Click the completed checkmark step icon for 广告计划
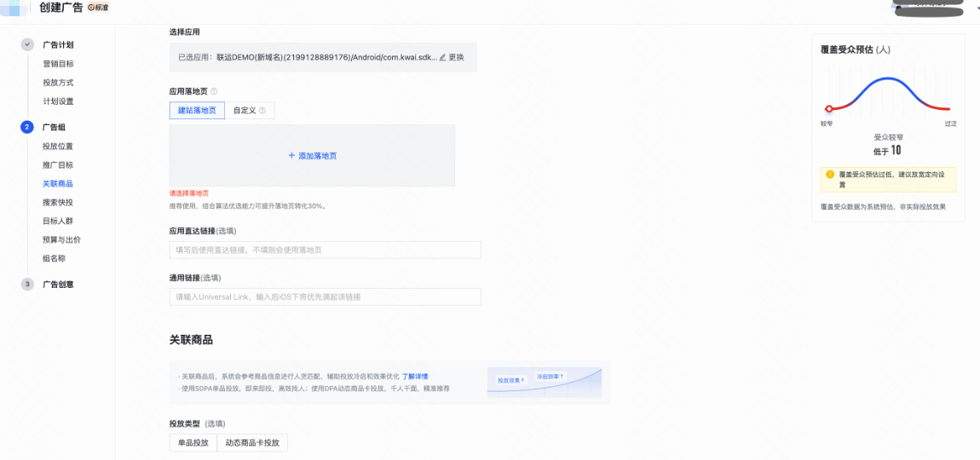 click(27, 45)
